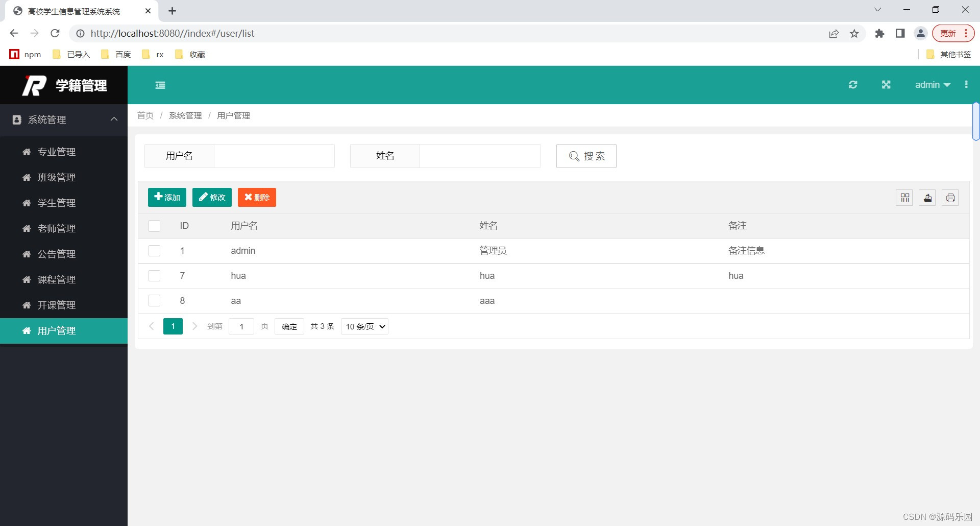Open the three-dot menu in header
This screenshot has width=980, height=526.
click(966, 84)
